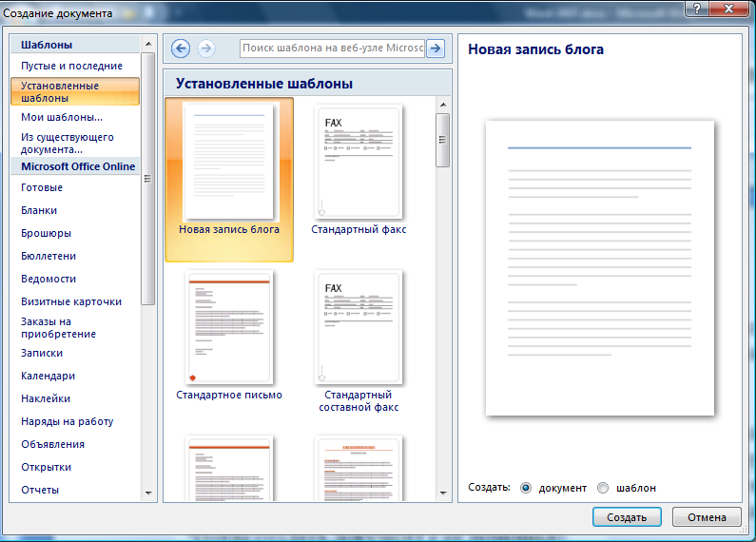Click the category list scrollbar thumb

point(148,179)
